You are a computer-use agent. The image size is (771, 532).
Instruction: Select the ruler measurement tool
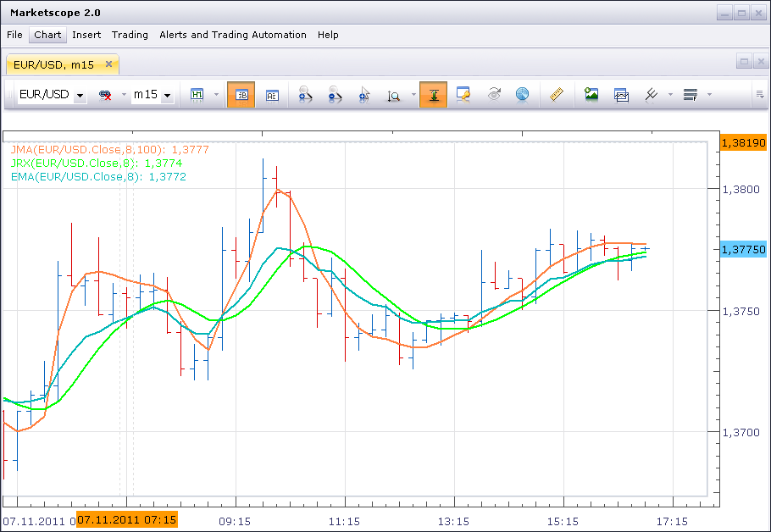556,94
